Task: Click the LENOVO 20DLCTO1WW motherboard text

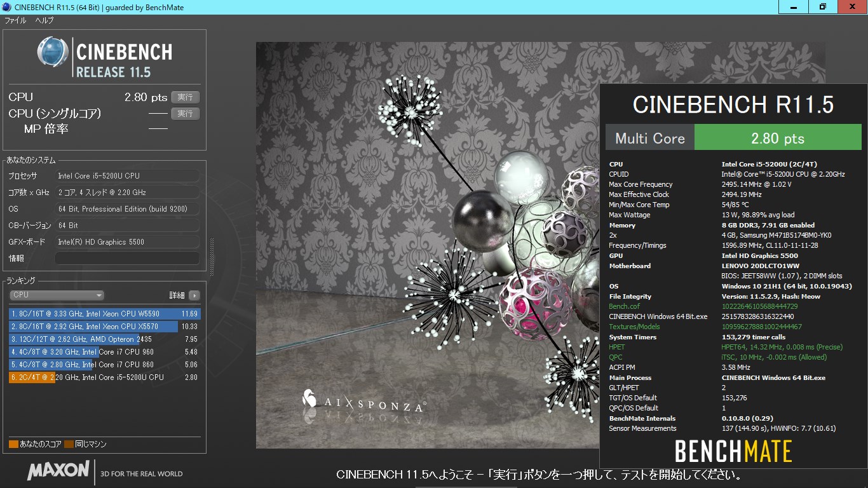Action: pos(760,266)
